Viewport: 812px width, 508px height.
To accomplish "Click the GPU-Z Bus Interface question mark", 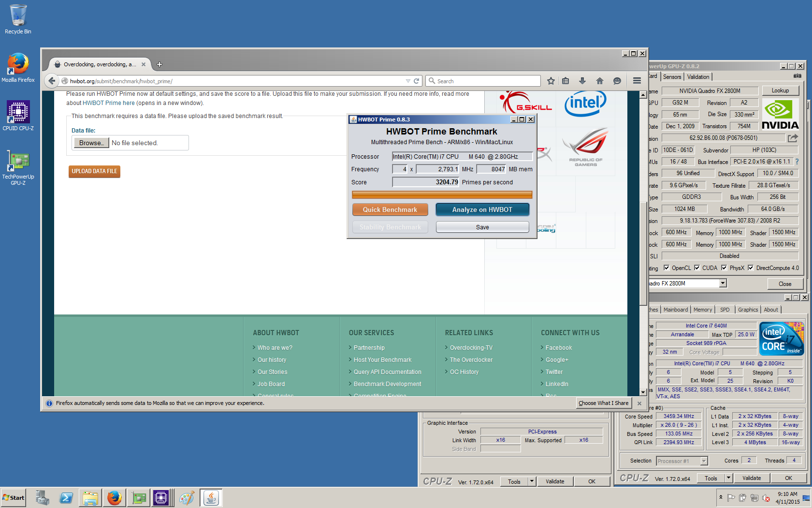I will (x=797, y=162).
